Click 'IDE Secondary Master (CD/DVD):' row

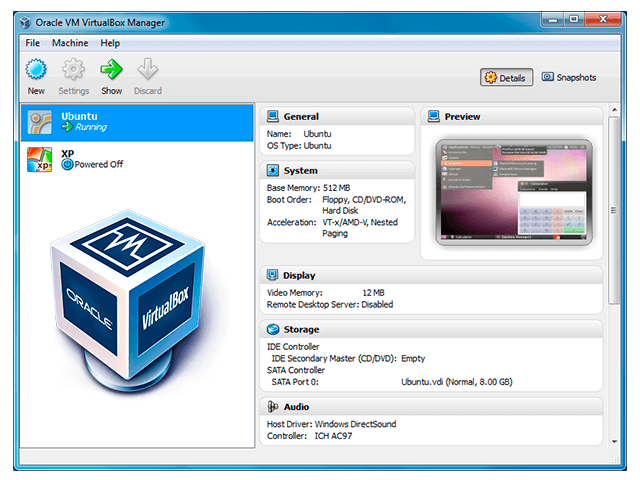tap(334, 358)
